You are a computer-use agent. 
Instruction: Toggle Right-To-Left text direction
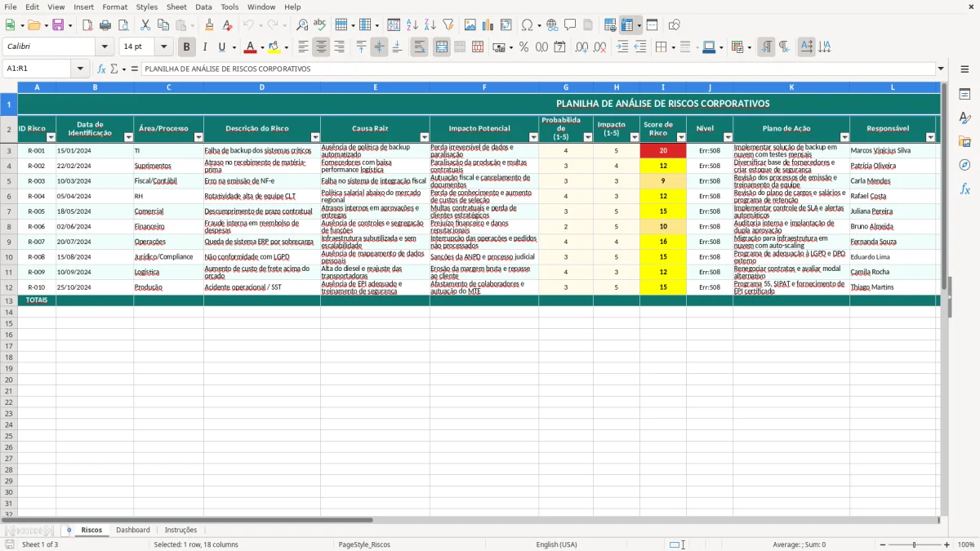tap(784, 47)
